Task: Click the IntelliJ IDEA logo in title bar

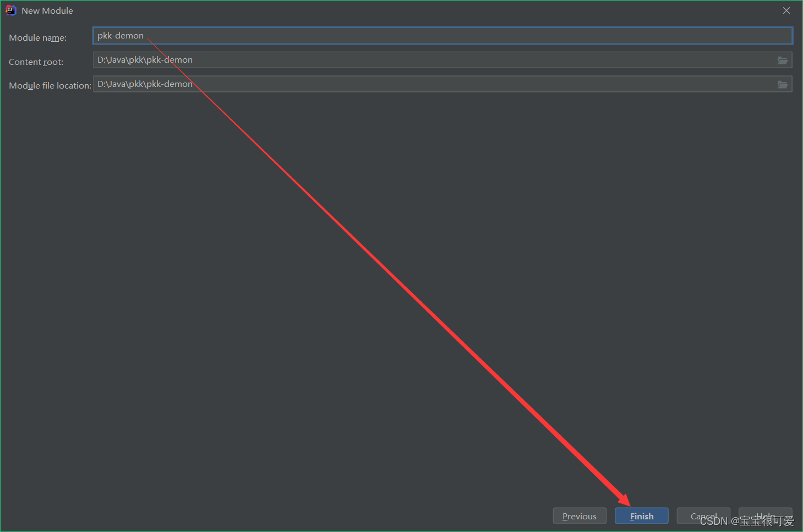Action: [10, 10]
